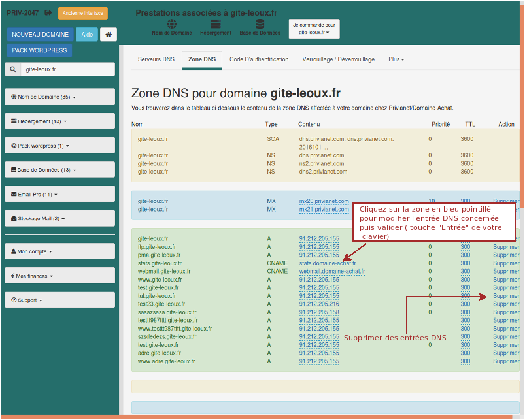
Task: Open the Mon compte dropdown
Action: click(x=59, y=251)
